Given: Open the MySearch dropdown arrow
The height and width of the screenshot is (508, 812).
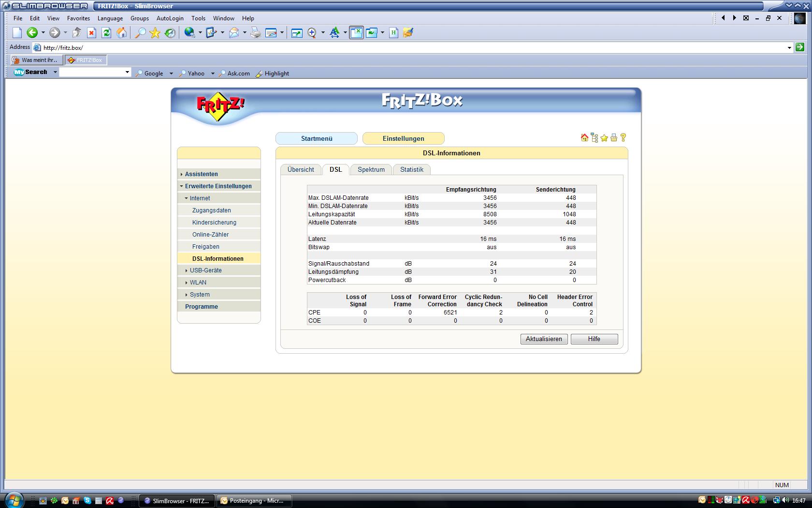Looking at the screenshot, I should (55, 72).
